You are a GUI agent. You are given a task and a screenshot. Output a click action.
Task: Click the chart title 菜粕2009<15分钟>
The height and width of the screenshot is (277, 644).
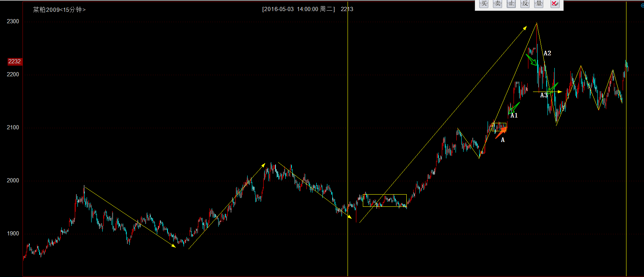[x=59, y=10]
